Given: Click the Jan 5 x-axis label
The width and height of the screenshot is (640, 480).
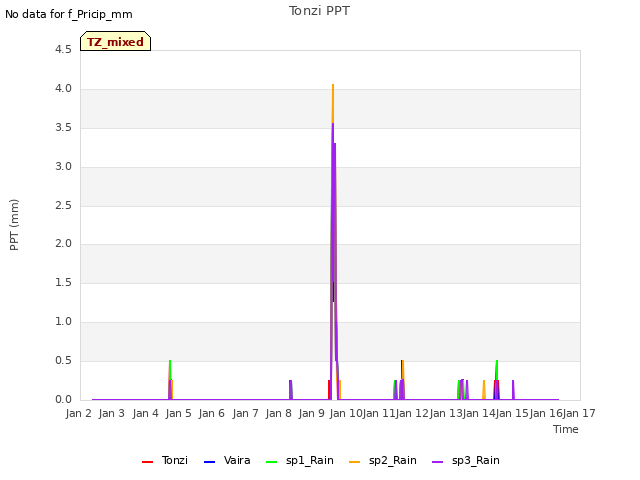Looking at the screenshot, I should click(179, 413).
